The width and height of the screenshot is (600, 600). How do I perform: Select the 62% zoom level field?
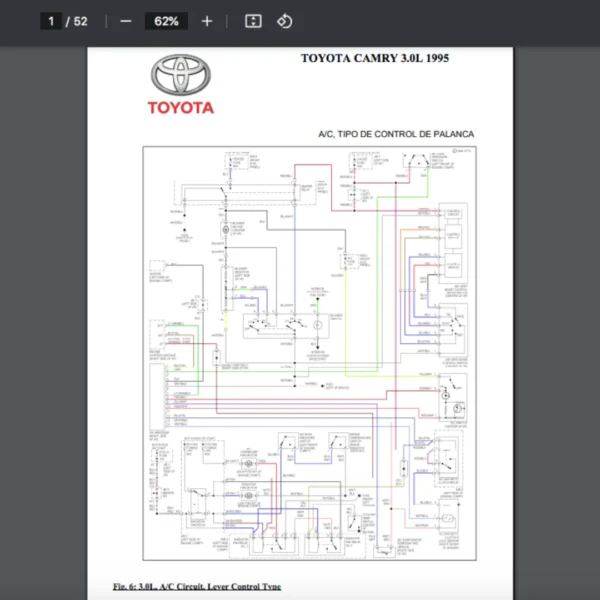(x=166, y=21)
